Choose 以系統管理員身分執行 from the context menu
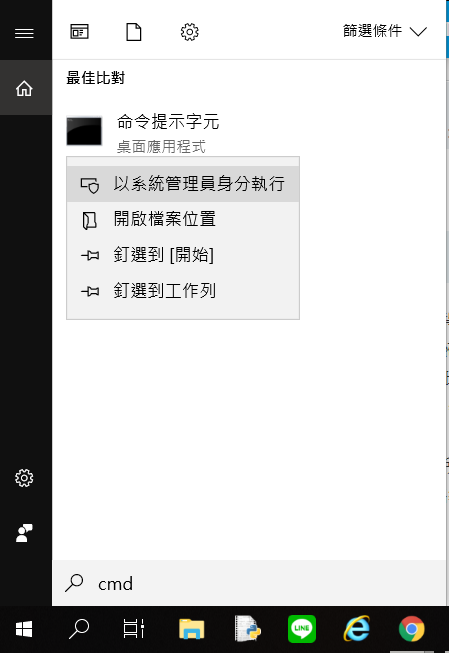The width and height of the screenshot is (449, 653). coord(183,184)
